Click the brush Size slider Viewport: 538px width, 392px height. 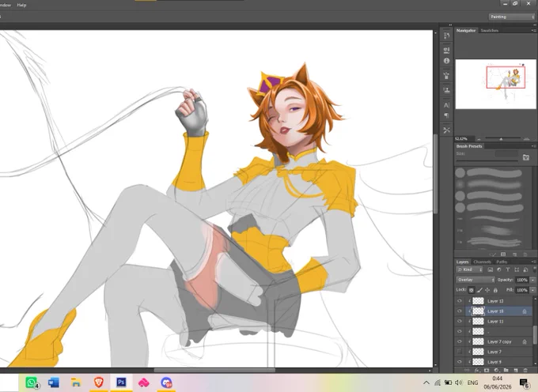point(487,160)
